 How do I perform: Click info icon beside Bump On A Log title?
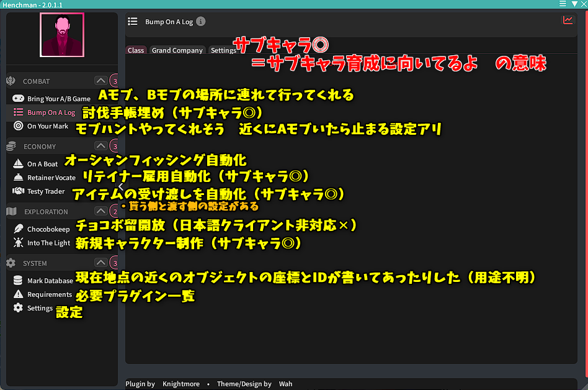click(x=200, y=22)
